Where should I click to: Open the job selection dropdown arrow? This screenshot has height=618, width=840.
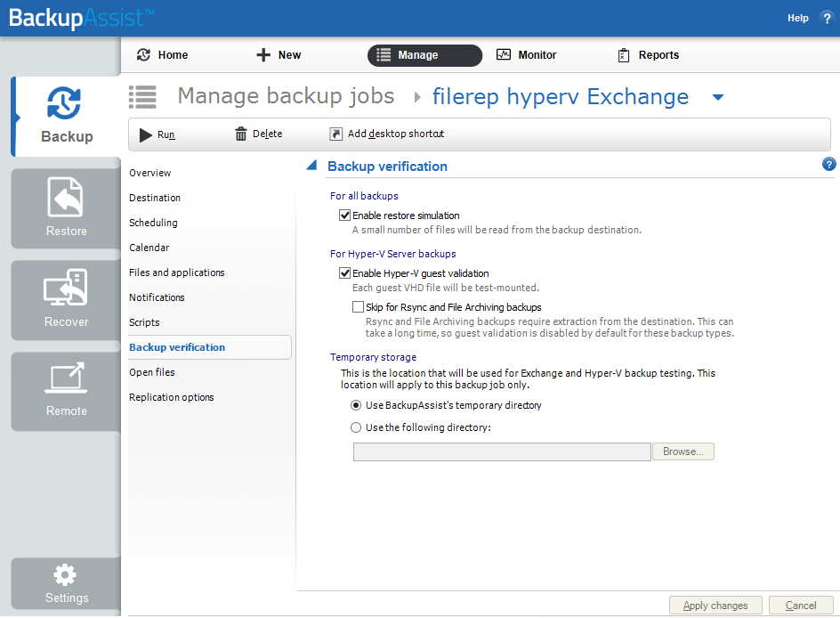tap(718, 98)
